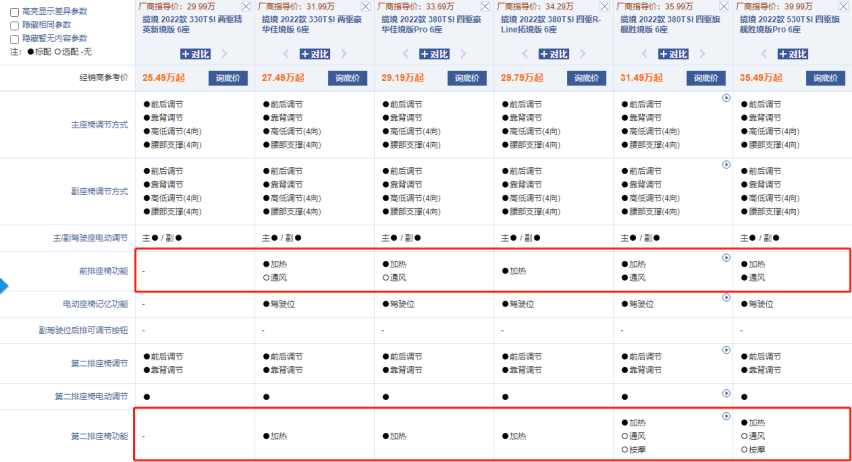Click the 第二排座椅功能 row label

coord(99,436)
